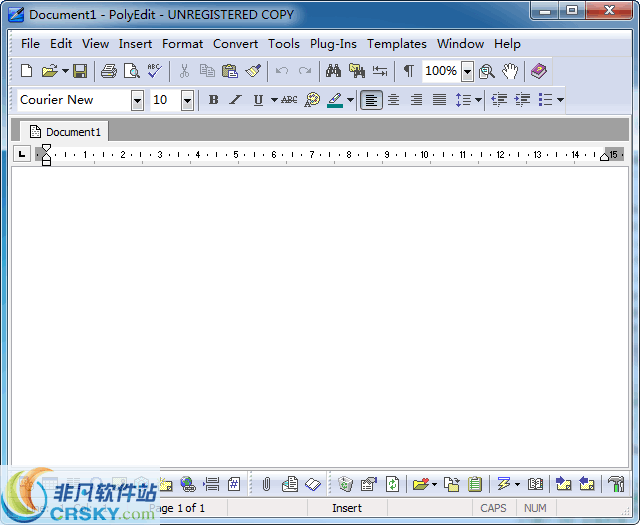
Task: Run spell check with the ABC checkmark icon
Action: point(155,71)
